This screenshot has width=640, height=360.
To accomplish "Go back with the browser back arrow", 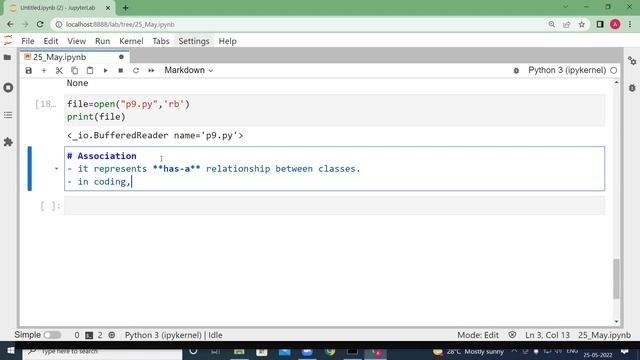I will coord(10,24).
